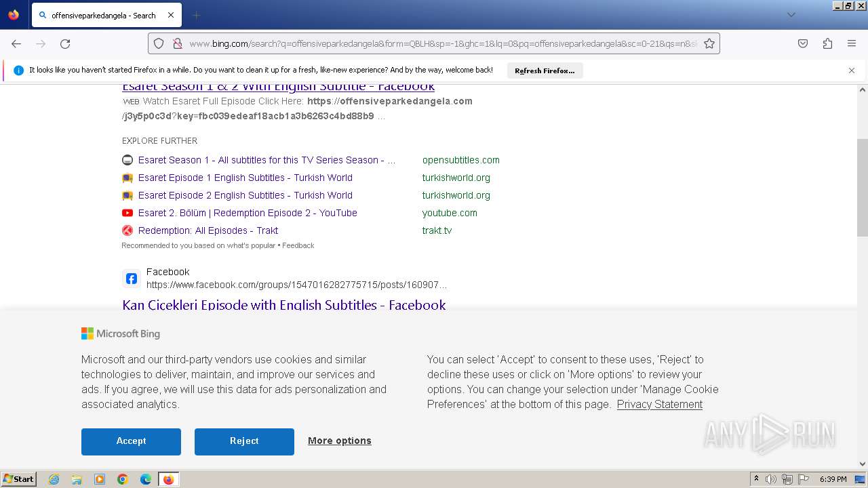Save page to Pocket
The width and height of the screenshot is (868, 488).
[x=803, y=43]
